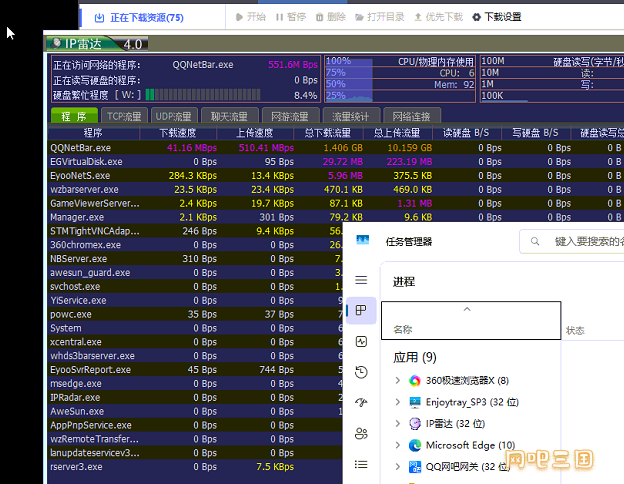Select the QQNetBar.exe row

pyautogui.click(x=335, y=148)
